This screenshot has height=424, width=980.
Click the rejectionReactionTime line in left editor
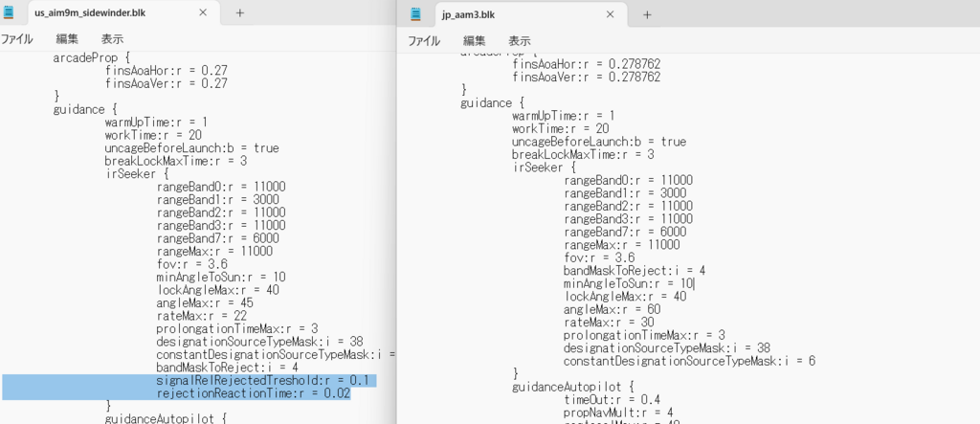coord(253,392)
